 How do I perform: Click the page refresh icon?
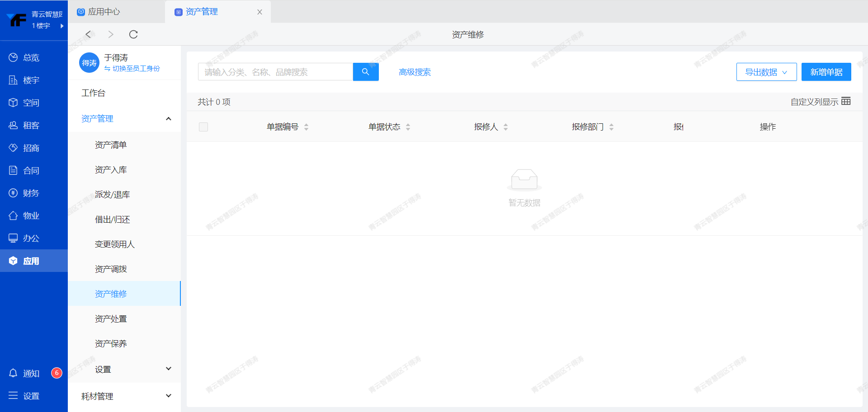pyautogui.click(x=133, y=34)
